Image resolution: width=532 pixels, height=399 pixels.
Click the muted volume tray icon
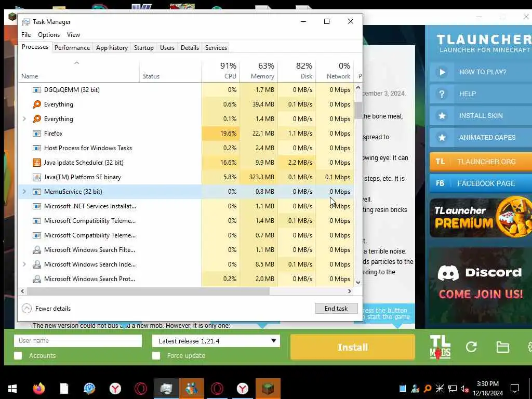465,389
